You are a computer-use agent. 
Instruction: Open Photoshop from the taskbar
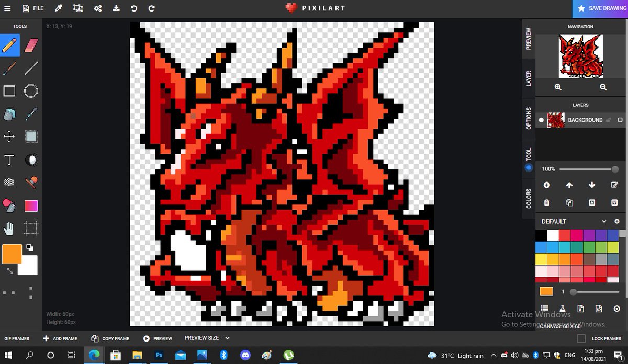(x=158, y=355)
